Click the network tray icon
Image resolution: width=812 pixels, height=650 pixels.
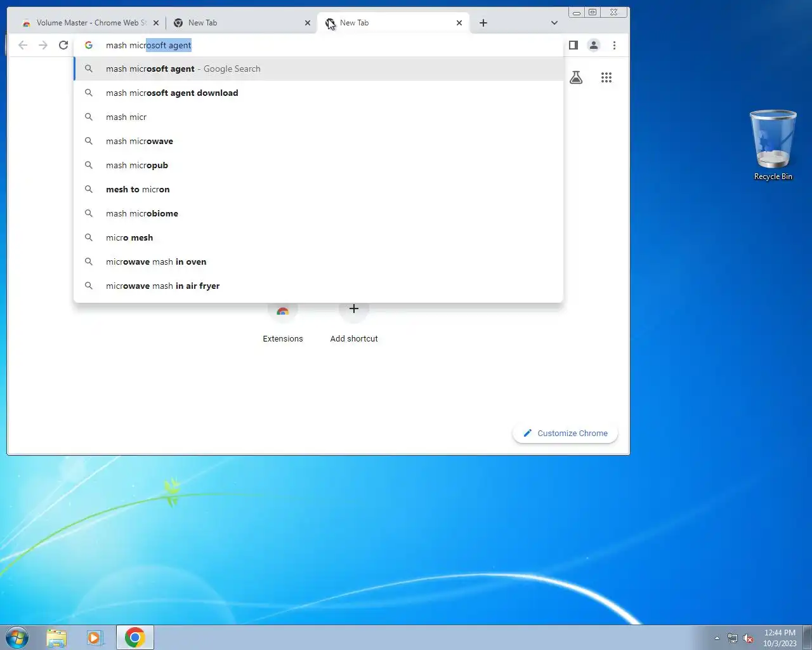tap(733, 638)
